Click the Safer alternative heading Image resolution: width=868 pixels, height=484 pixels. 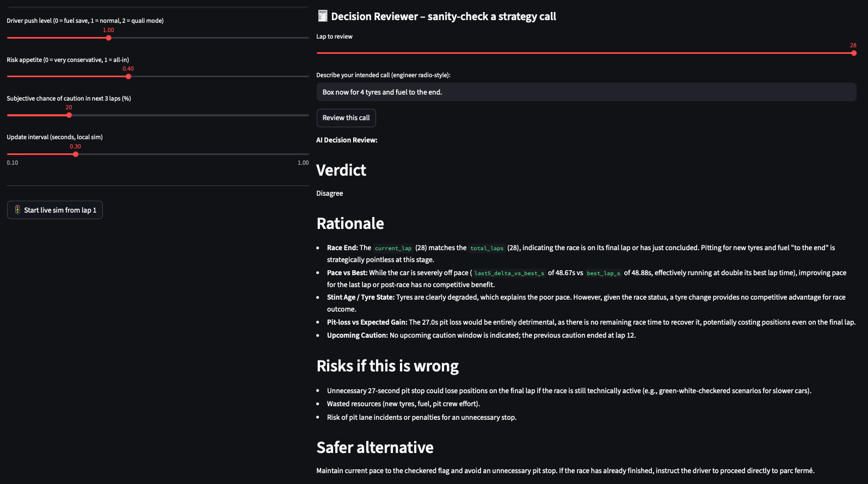coord(375,448)
